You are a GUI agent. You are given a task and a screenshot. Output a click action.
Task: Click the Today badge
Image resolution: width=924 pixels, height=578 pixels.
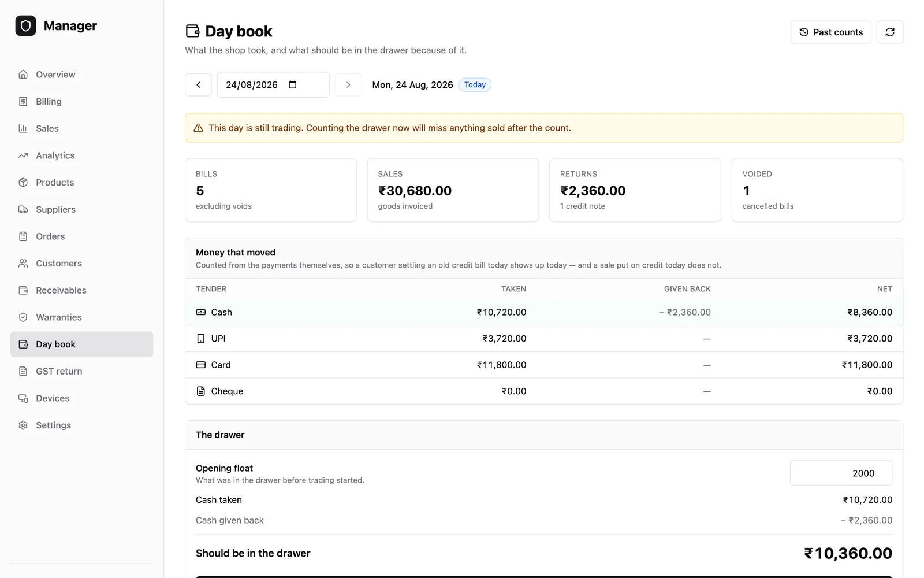(x=475, y=85)
